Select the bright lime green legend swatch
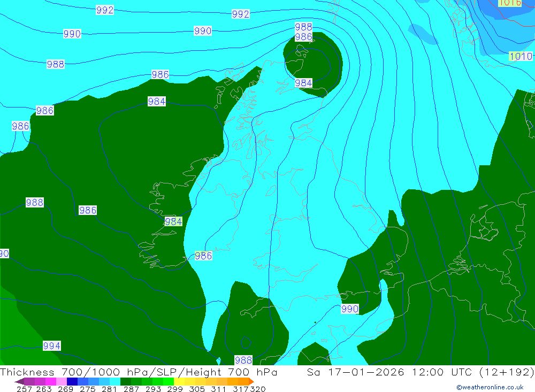The width and height of the screenshot is (535, 392). pyautogui.click(x=169, y=381)
